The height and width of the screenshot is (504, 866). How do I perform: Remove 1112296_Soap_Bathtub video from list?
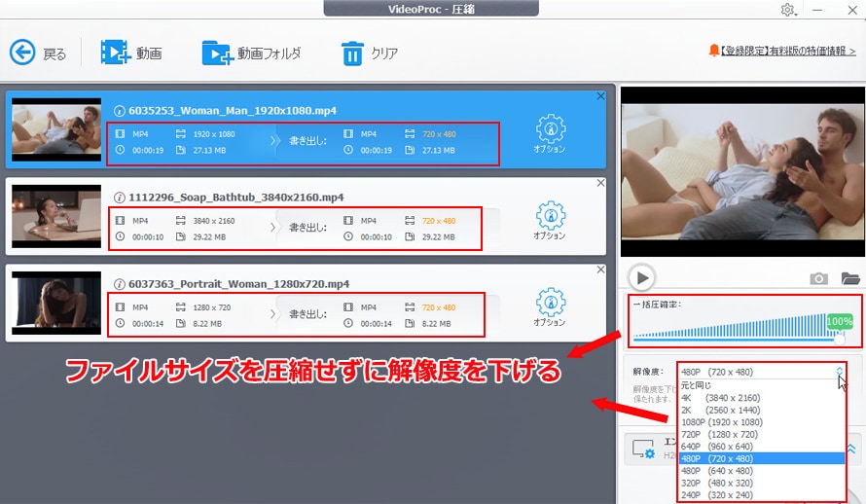point(601,183)
